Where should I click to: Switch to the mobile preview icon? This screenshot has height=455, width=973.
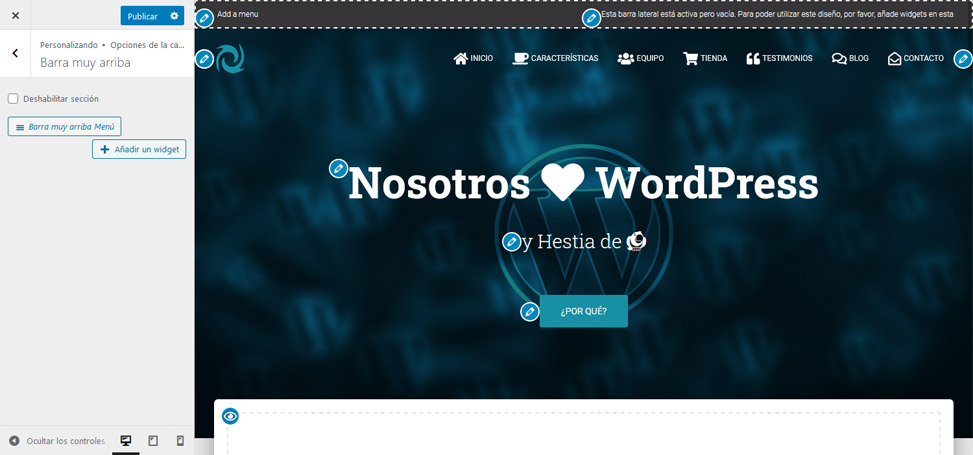(x=180, y=441)
